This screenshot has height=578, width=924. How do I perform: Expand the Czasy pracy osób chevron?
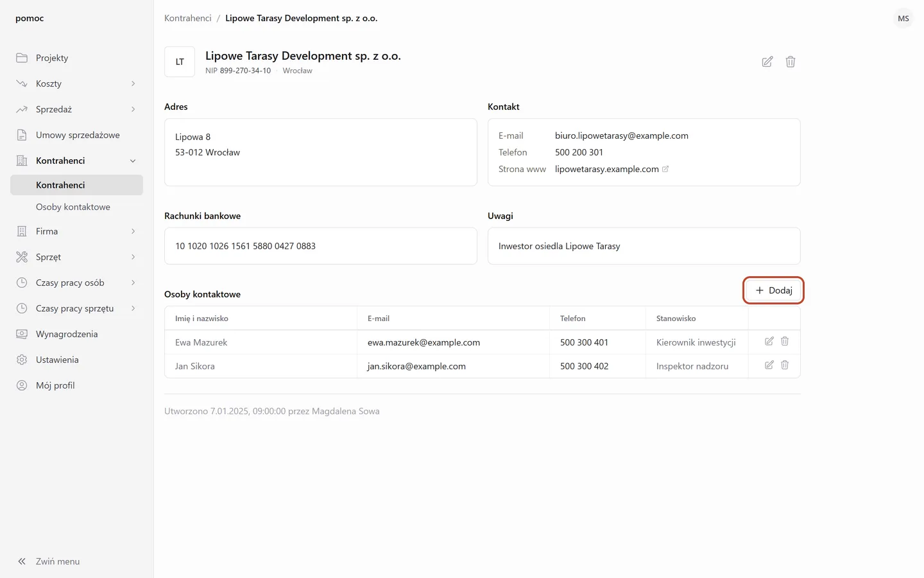[133, 283]
